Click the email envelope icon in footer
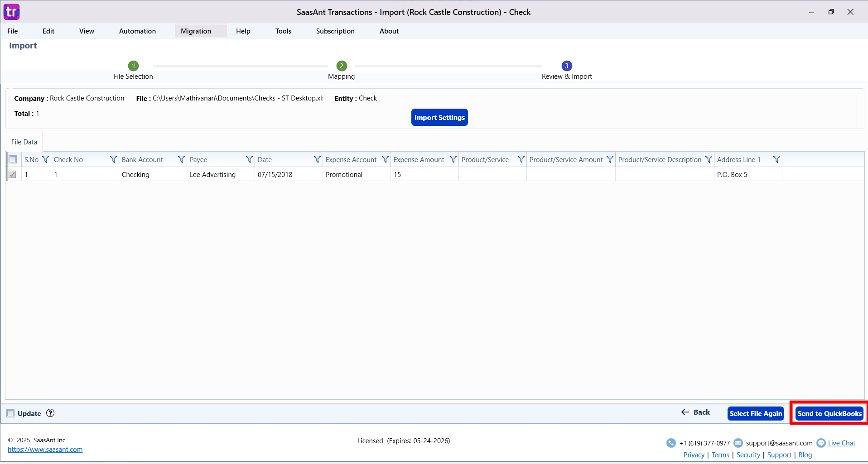The height and width of the screenshot is (464, 868). tap(738, 443)
